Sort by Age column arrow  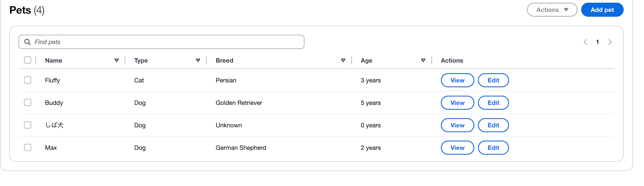[x=423, y=60]
